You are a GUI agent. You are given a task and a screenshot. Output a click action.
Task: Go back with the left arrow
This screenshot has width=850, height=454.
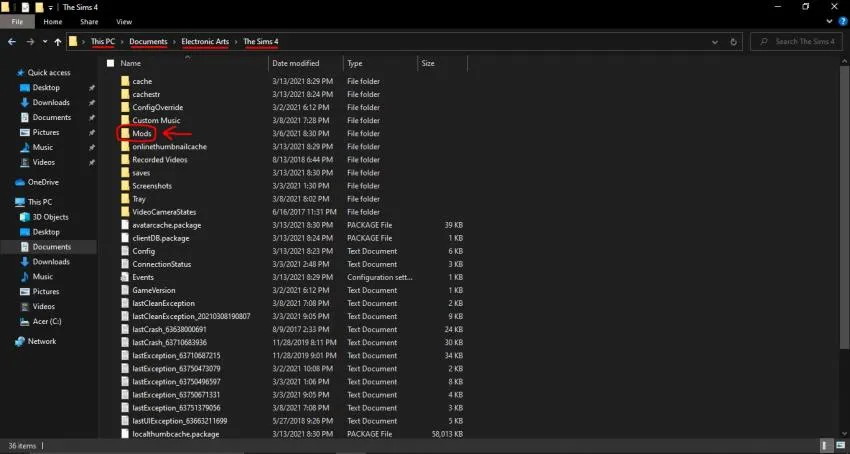11,42
